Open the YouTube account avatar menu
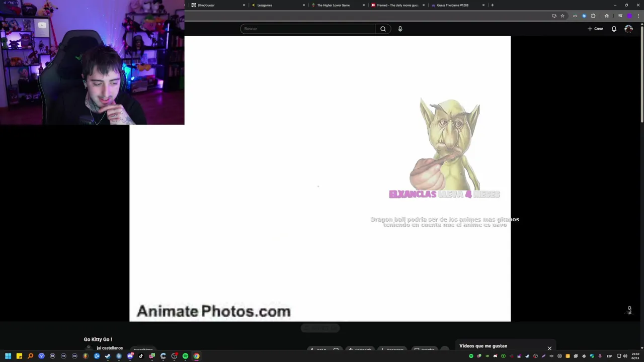Screen dimensions: 644x362 click(628, 29)
